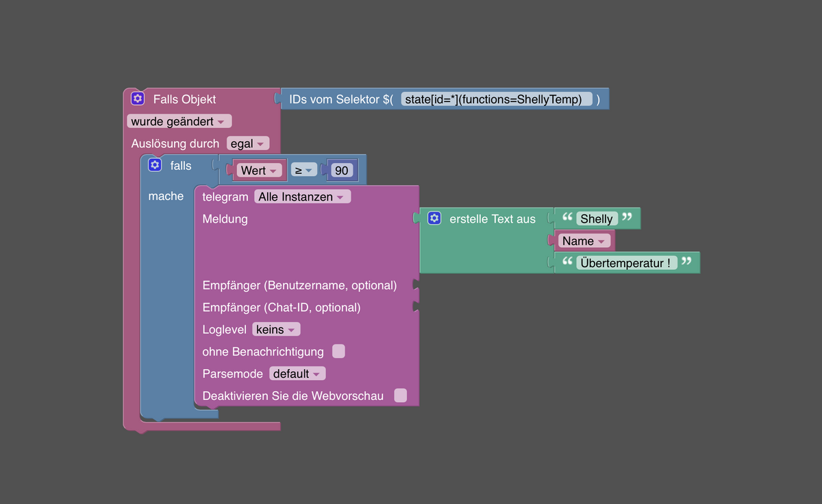
Task: Open gear settings on falls block
Action: click(155, 165)
